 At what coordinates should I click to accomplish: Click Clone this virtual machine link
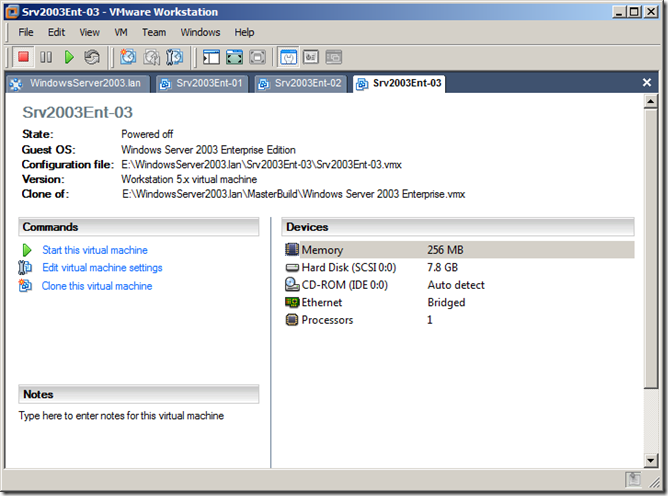pyautogui.click(x=97, y=286)
